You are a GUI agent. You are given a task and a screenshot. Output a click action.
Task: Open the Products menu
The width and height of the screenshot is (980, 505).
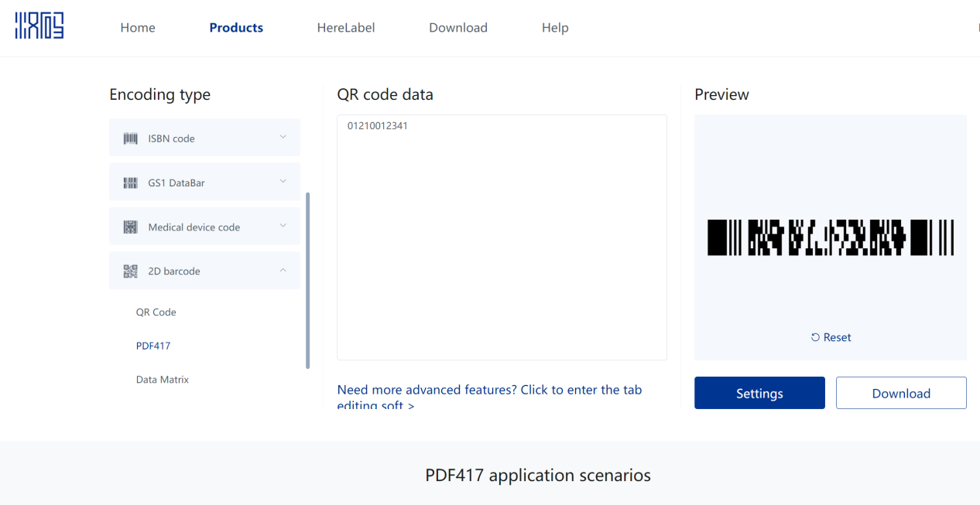click(236, 28)
